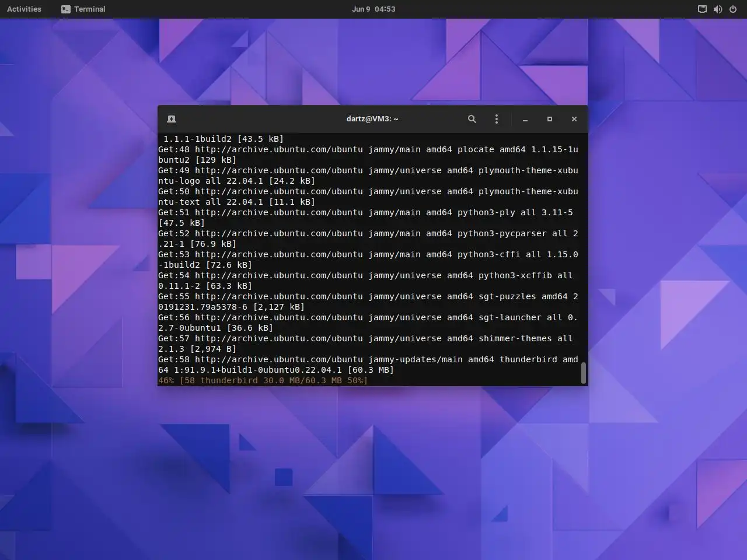Minimize the terminal window
Screen dimensions: 747x560
click(x=525, y=119)
